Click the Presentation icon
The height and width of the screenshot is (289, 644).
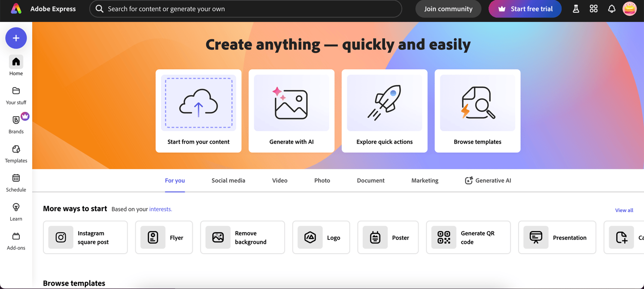click(x=536, y=237)
